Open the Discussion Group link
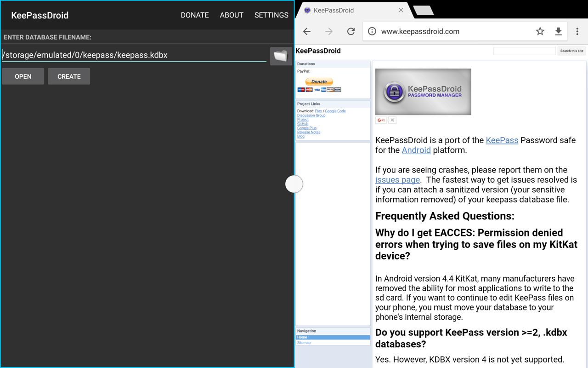The height and width of the screenshot is (368, 588). tap(311, 115)
